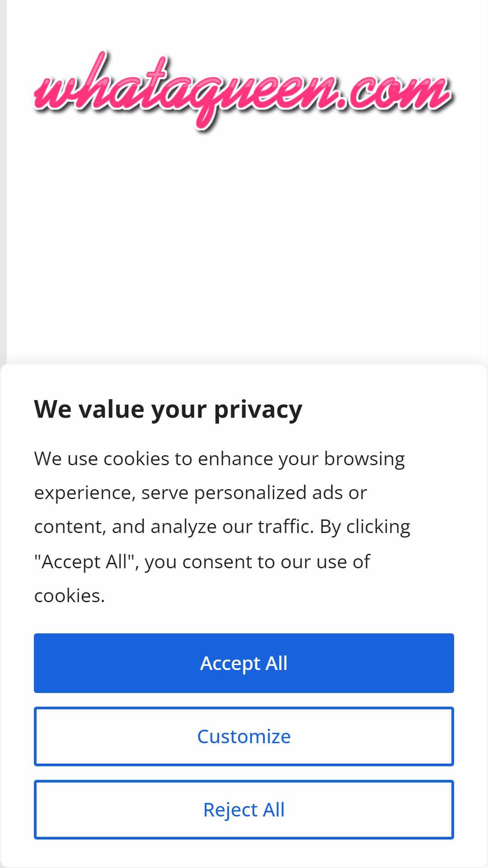Click the final word "cookies." in the notice
Screen dimensions: 488x868
(x=70, y=596)
